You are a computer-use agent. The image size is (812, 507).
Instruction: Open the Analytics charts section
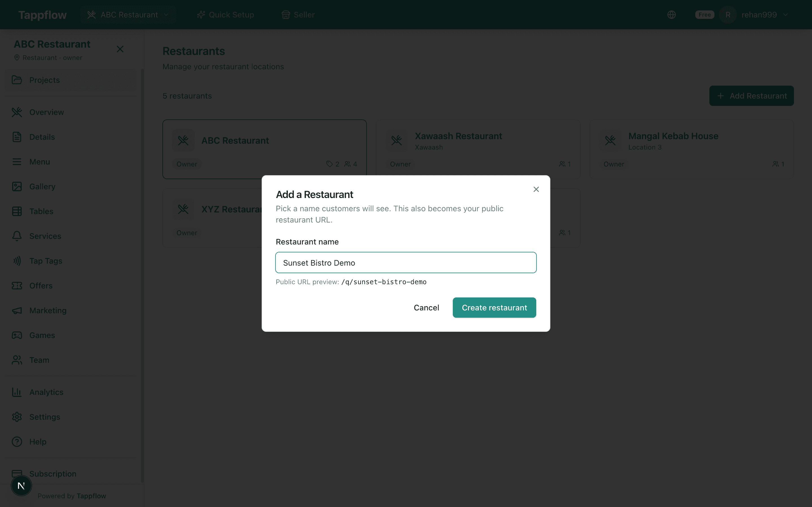pos(46,392)
